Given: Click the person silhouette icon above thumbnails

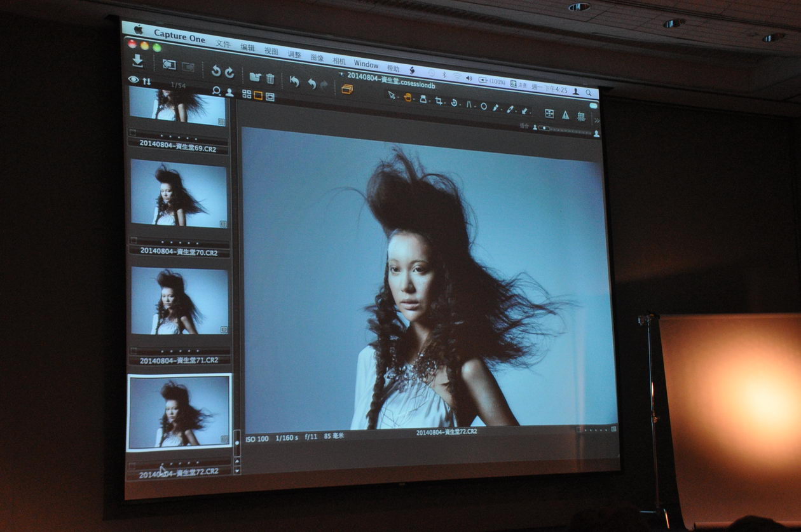Looking at the screenshot, I should pyautogui.click(x=229, y=92).
